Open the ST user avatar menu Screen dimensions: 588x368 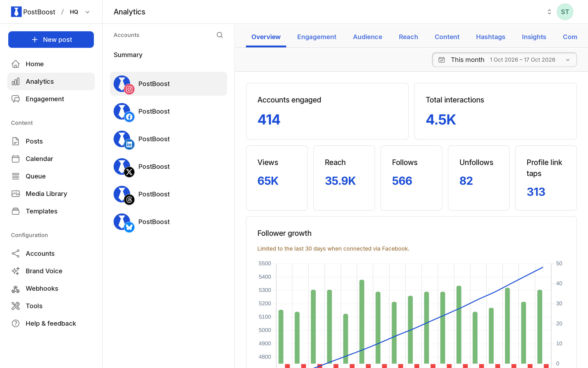point(565,12)
